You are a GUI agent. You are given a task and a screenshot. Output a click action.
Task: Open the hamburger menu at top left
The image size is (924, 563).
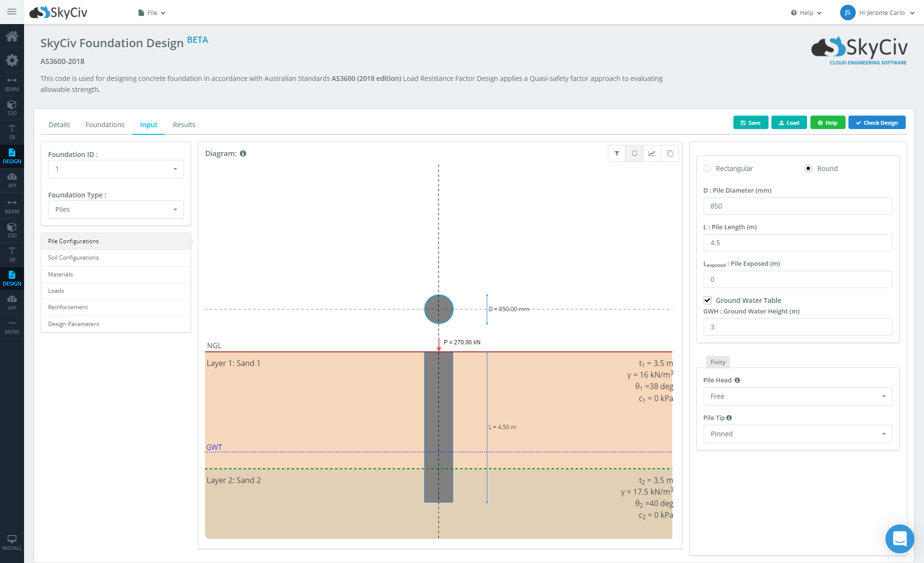pyautogui.click(x=12, y=12)
